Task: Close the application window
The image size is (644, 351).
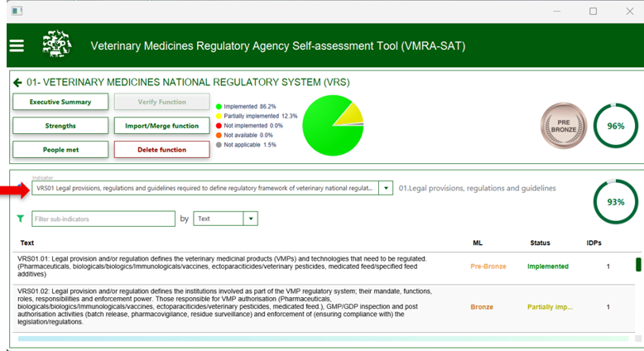Action: coord(630,11)
